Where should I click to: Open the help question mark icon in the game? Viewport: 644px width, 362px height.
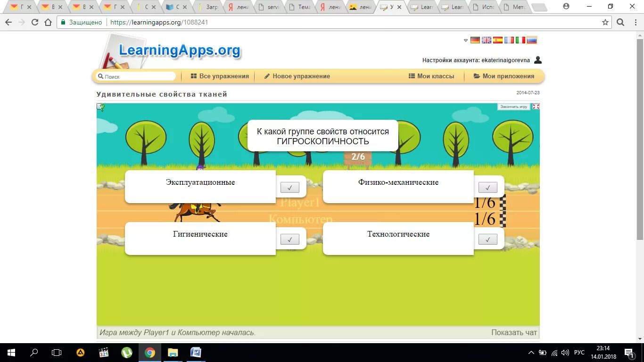click(x=101, y=107)
